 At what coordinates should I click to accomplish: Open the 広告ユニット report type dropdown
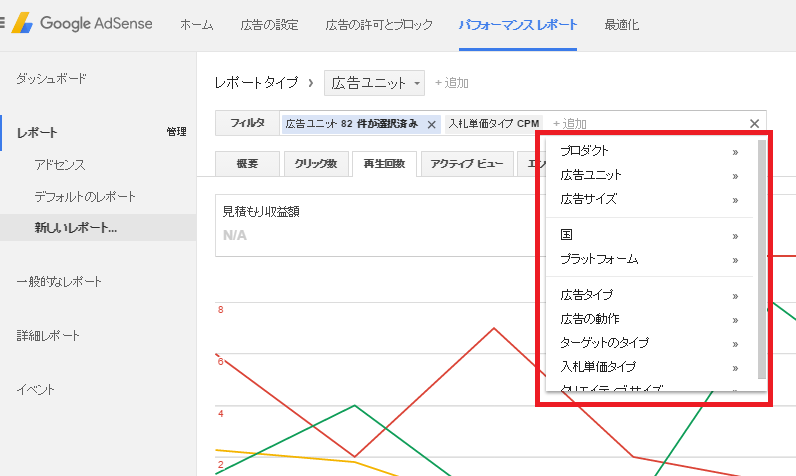point(375,83)
